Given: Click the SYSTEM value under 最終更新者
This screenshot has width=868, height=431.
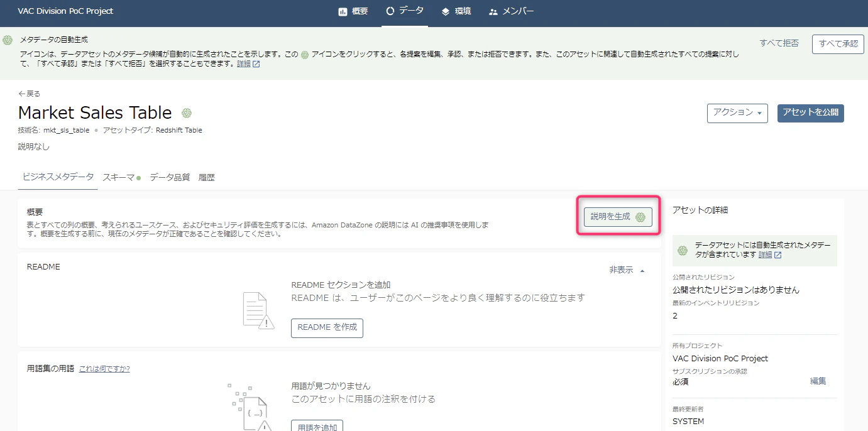Looking at the screenshot, I should (688, 422).
